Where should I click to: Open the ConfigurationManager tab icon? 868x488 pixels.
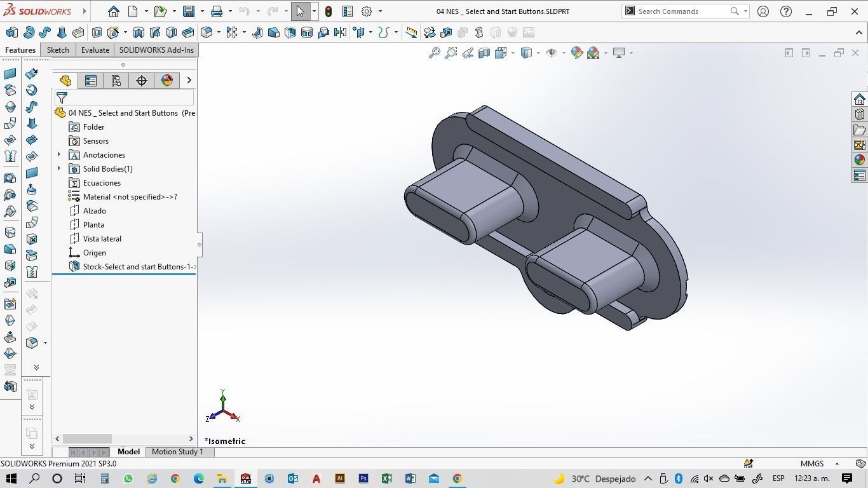(116, 80)
